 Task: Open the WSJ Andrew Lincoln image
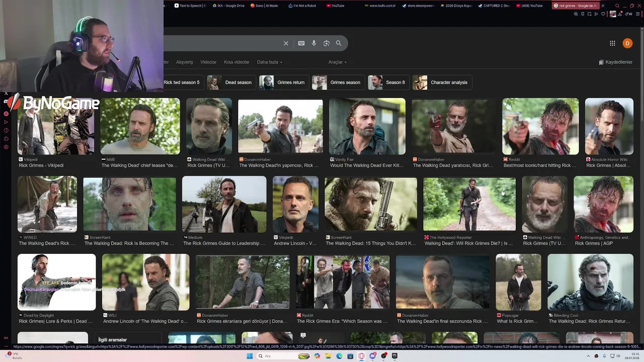click(x=146, y=282)
